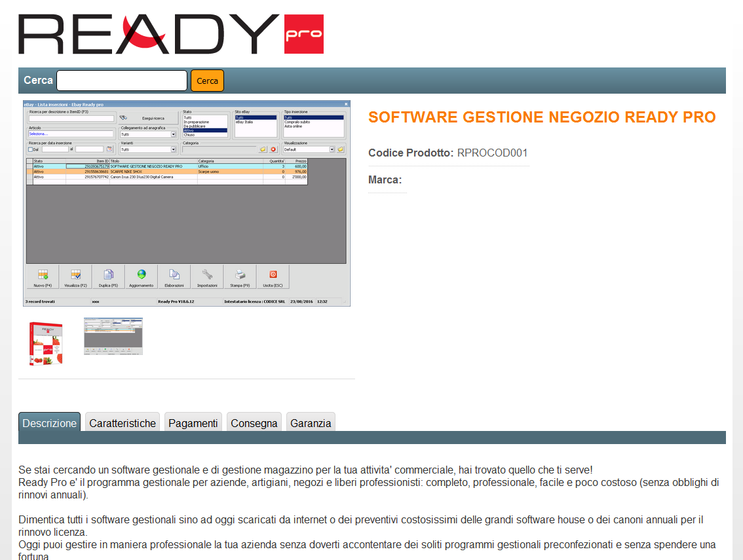This screenshot has height=560, width=743.
Task: Click the 'Marca:' label
Action: point(385,180)
